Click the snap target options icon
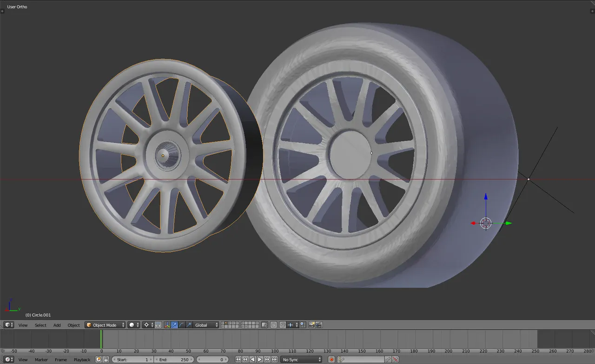This screenshot has height=364, width=595. (x=303, y=325)
